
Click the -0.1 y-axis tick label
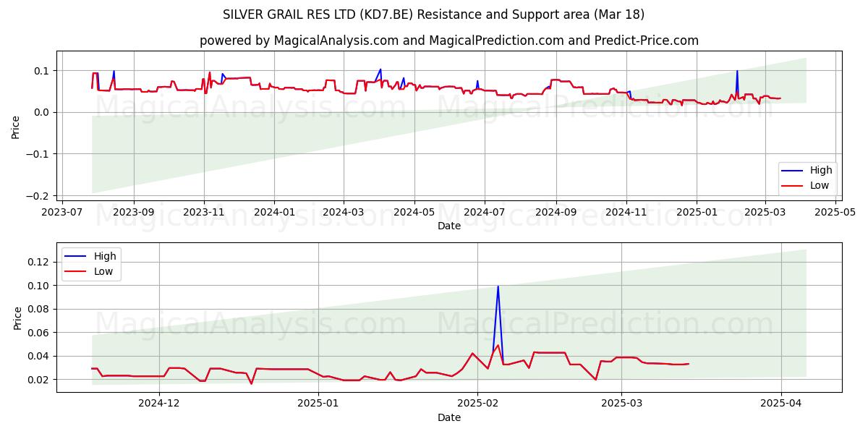point(39,154)
